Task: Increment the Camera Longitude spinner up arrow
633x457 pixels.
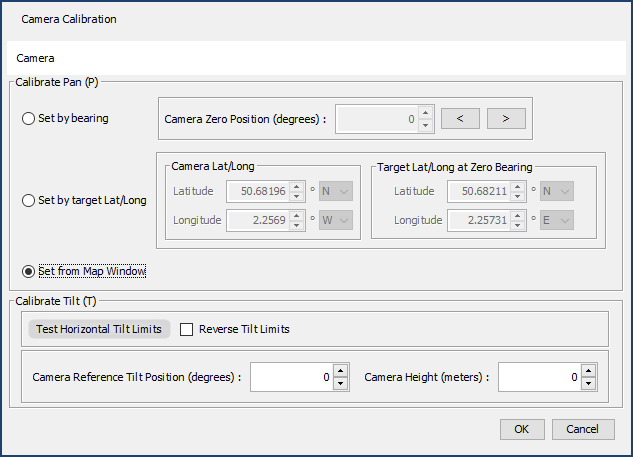Action: 297,216
